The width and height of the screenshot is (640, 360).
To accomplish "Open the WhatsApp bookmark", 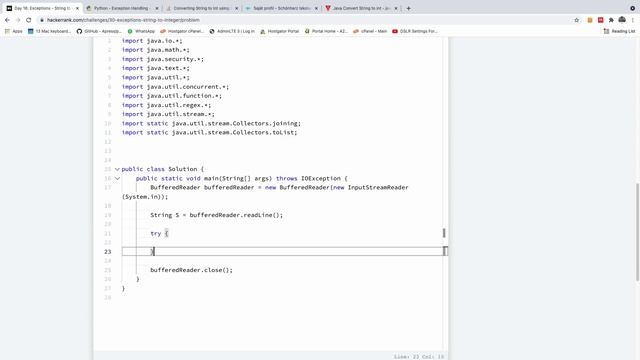I will coord(141,31).
